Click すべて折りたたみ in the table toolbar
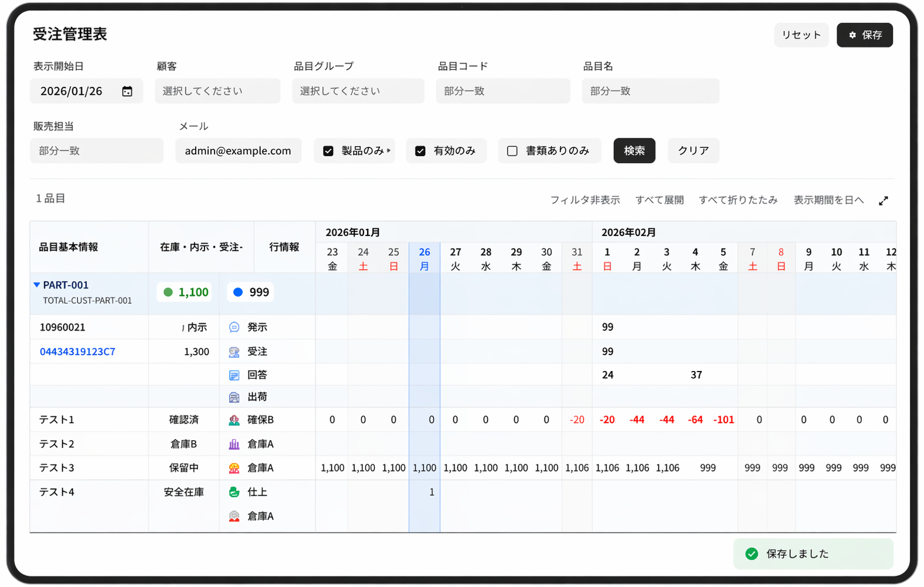The image size is (924, 587). pos(738,200)
